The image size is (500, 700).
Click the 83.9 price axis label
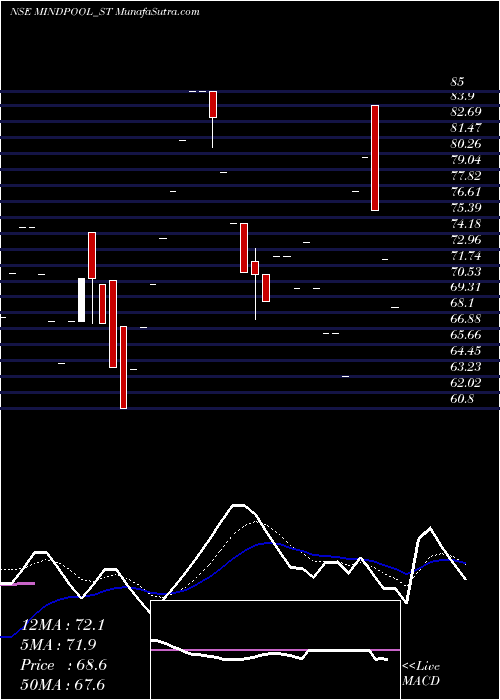pos(462,96)
